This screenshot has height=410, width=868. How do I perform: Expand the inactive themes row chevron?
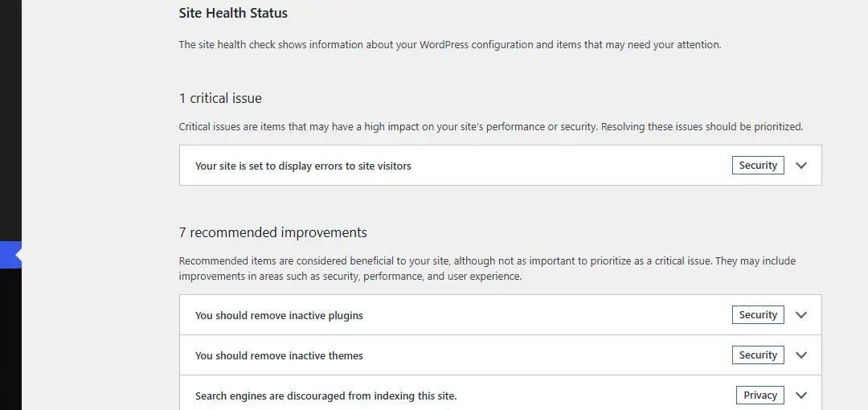click(801, 355)
